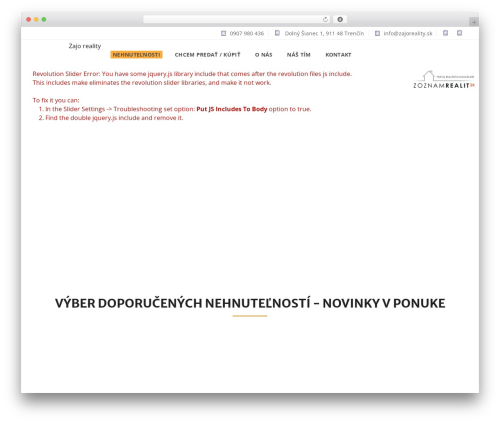Click the address Dolný Šianec 1, Trenčín
Screen dimensions: 500x423
[324, 33]
